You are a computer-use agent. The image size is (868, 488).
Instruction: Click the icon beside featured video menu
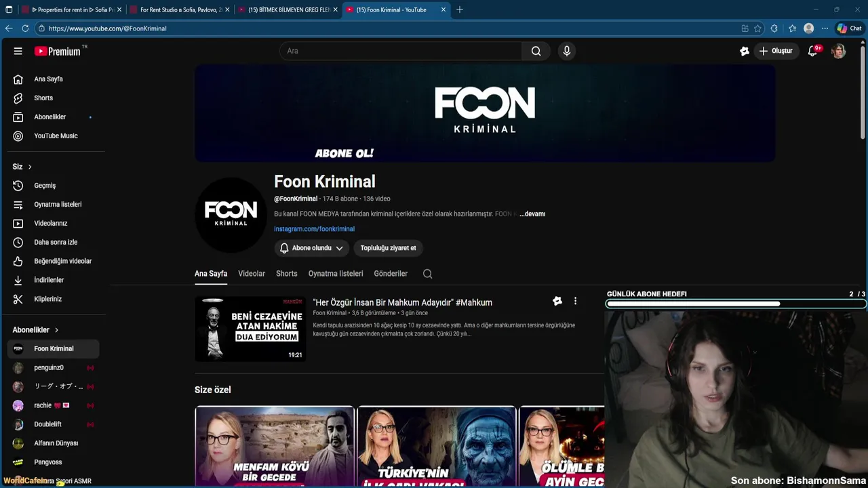(557, 301)
